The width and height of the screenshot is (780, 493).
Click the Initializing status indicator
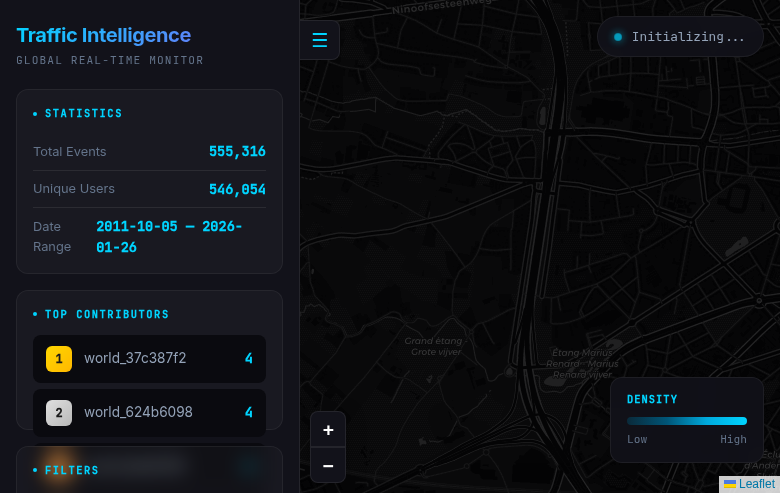pyautogui.click(x=680, y=37)
